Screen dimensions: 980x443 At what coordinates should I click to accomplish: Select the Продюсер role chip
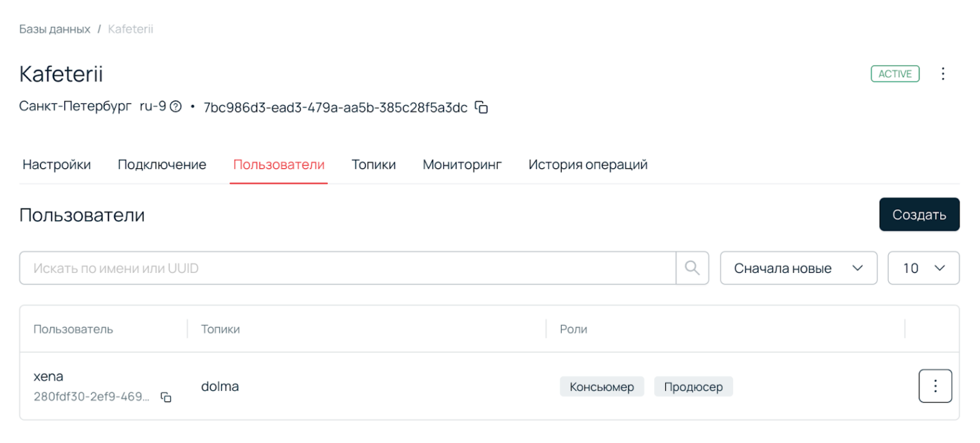coord(693,386)
